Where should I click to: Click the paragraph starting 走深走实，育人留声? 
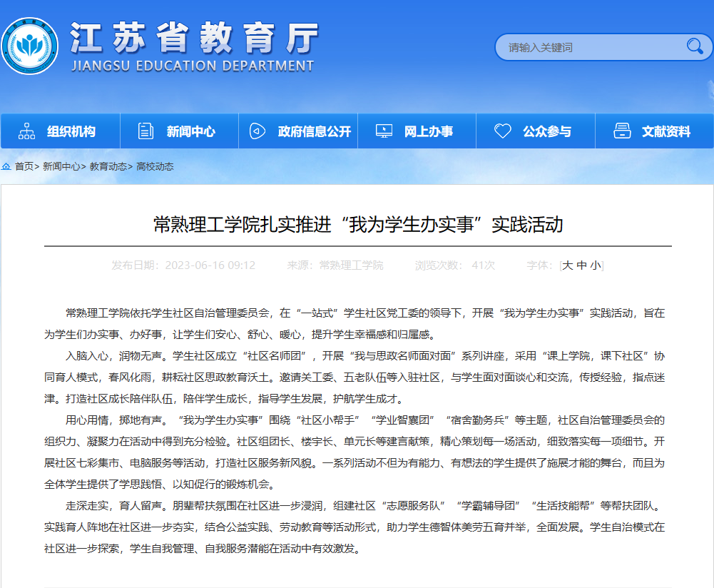[x=355, y=527]
